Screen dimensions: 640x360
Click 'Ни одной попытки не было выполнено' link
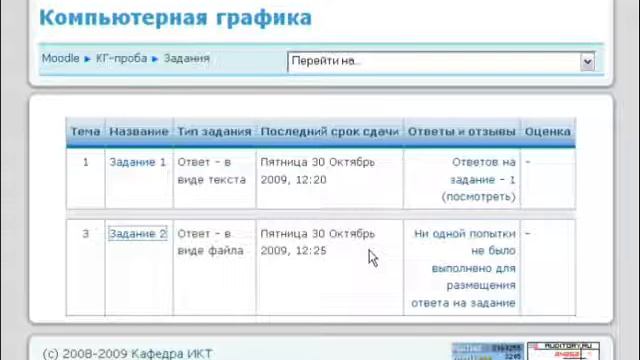pyautogui.click(x=463, y=268)
